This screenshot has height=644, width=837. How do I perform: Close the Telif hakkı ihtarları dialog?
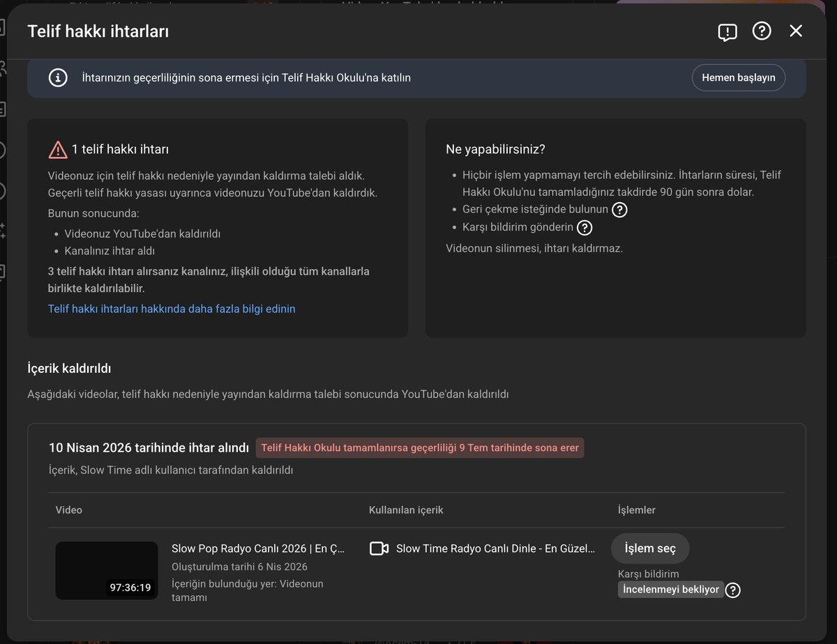tap(796, 31)
